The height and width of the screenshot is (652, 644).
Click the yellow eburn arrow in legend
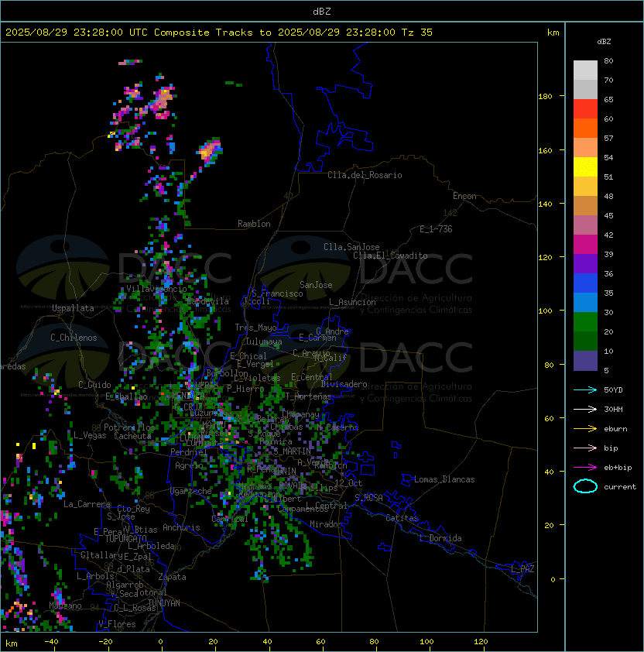tap(585, 429)
